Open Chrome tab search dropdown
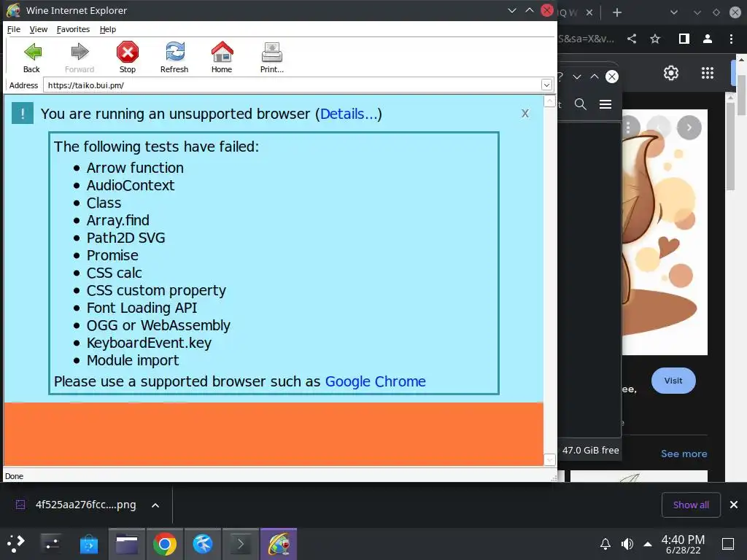 673,12
